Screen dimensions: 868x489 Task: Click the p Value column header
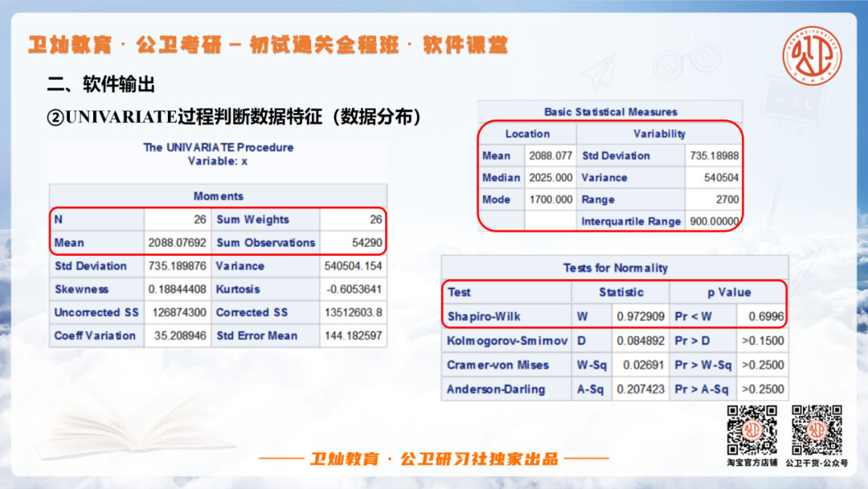pyautogui.click(x=728, y=293)
